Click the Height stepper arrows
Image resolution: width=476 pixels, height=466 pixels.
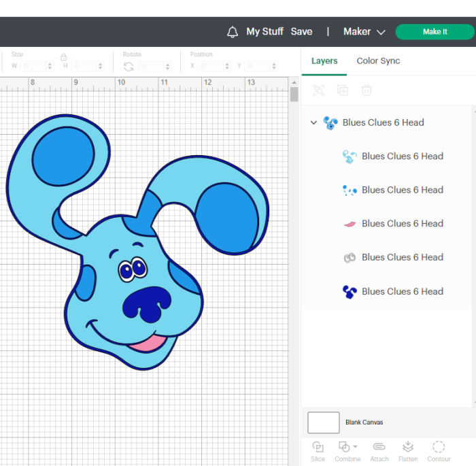pos(100,66)
